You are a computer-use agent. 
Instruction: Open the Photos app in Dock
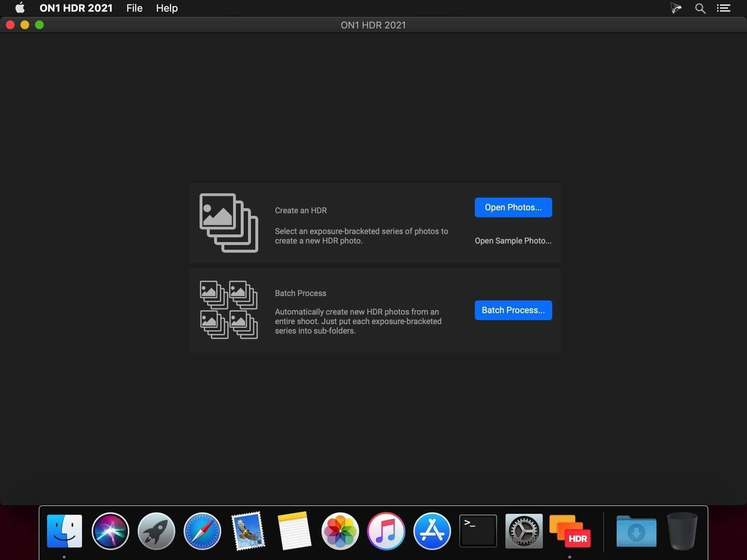click(x=340, y=531)
